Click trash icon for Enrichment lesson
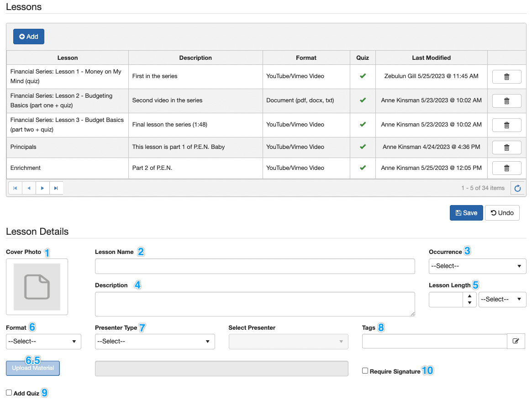This screenshot has height=406, width=532. click(x=506, y=168)
